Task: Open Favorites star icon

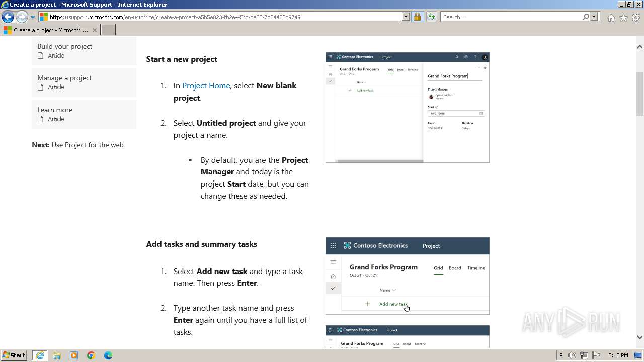Action: 623,18
